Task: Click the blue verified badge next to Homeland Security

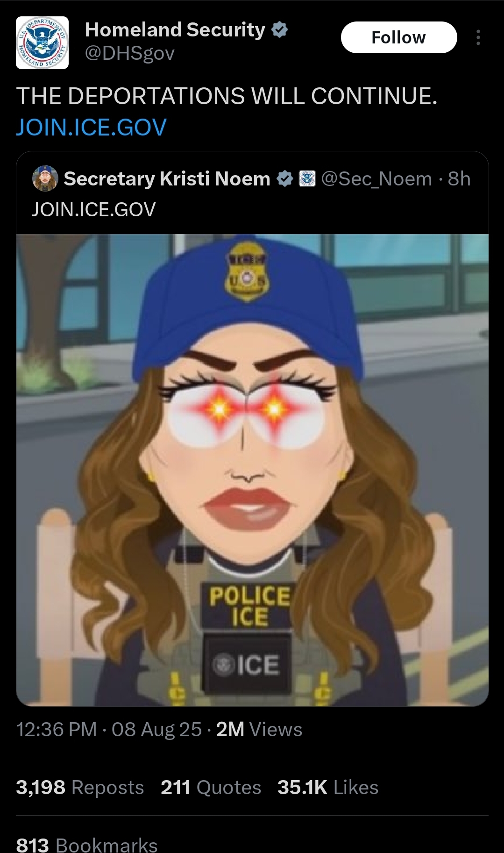Action: [279, 30]
